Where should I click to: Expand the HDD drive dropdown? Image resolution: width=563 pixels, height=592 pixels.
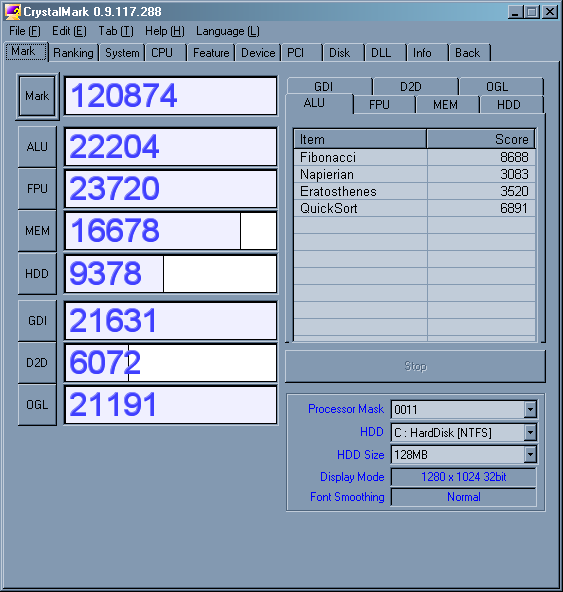pos(530,432)
